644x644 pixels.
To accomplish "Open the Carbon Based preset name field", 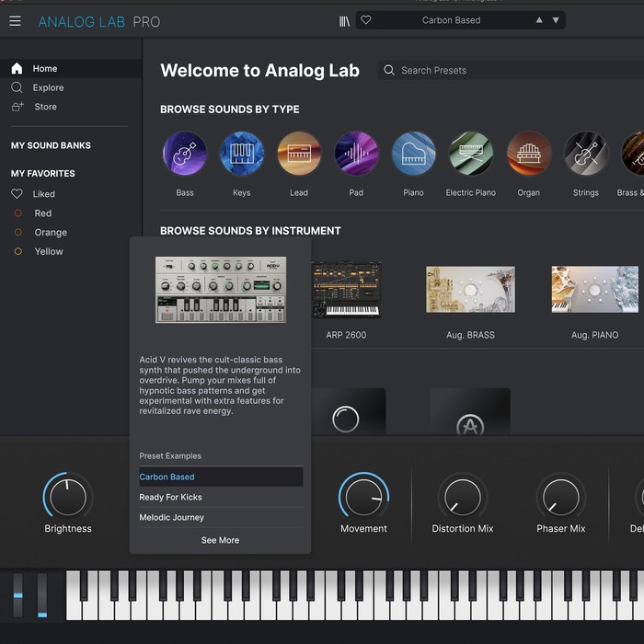I will (x=451, y=20).
